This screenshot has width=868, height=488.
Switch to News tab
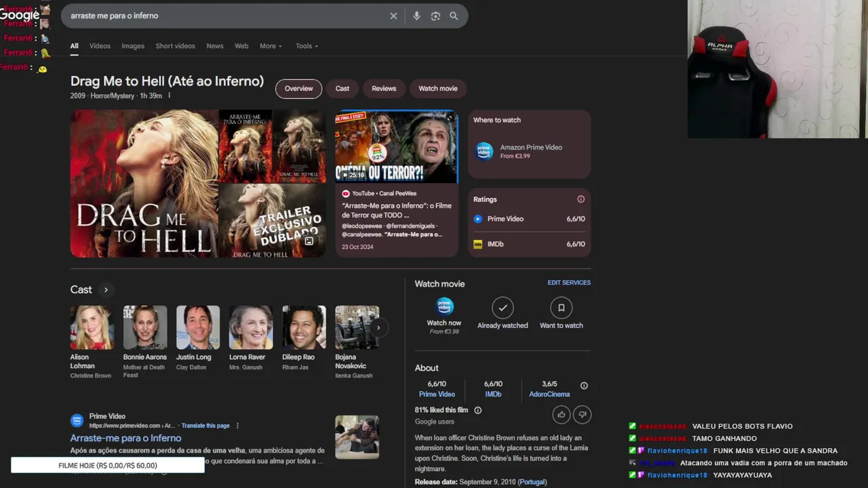(215, 46)
